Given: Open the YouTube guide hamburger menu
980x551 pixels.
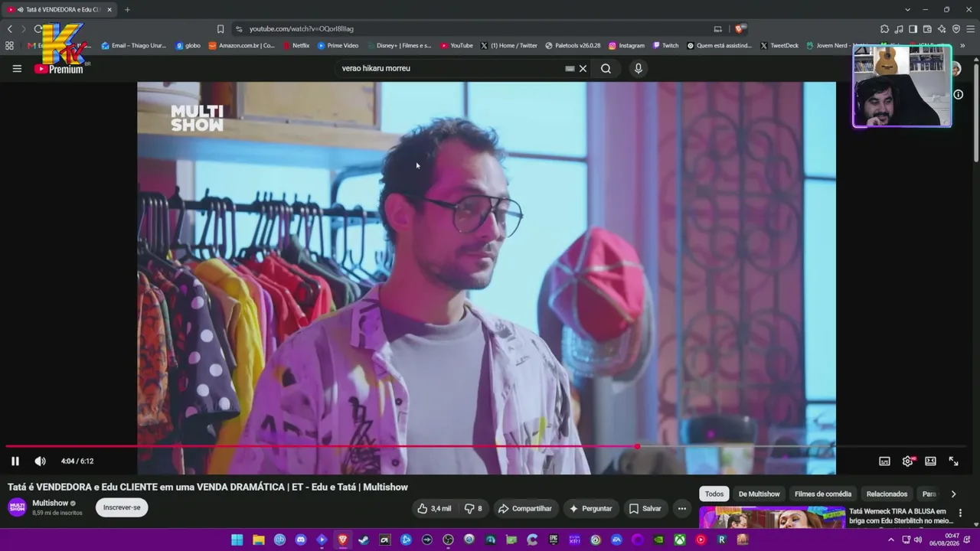Looking at the screenshot, I should (17, 68).
